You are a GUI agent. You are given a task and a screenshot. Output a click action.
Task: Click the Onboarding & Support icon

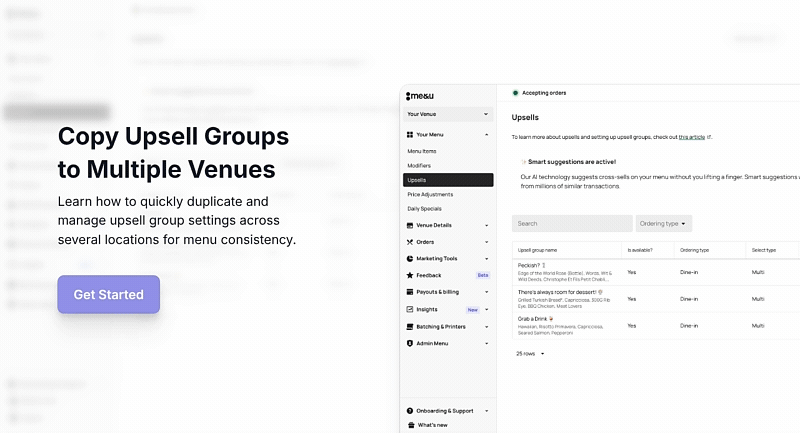(x=410, y=411)
